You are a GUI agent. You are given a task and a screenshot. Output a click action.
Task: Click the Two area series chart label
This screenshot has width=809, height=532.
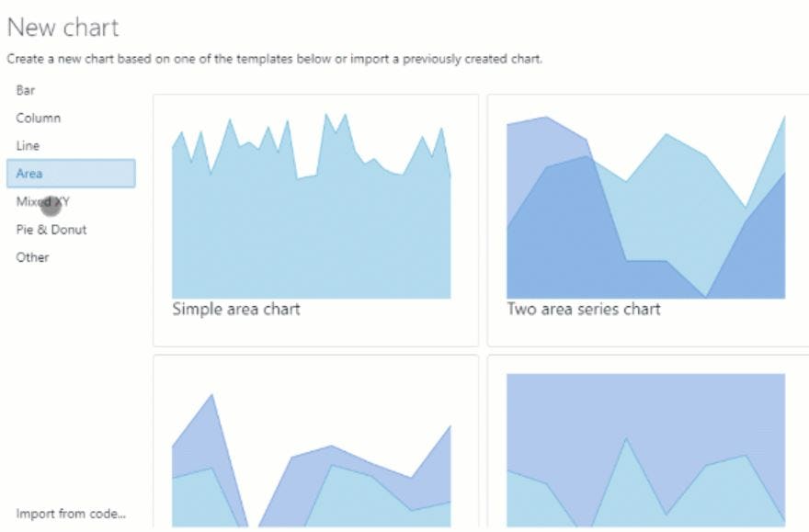pos(583,309)
